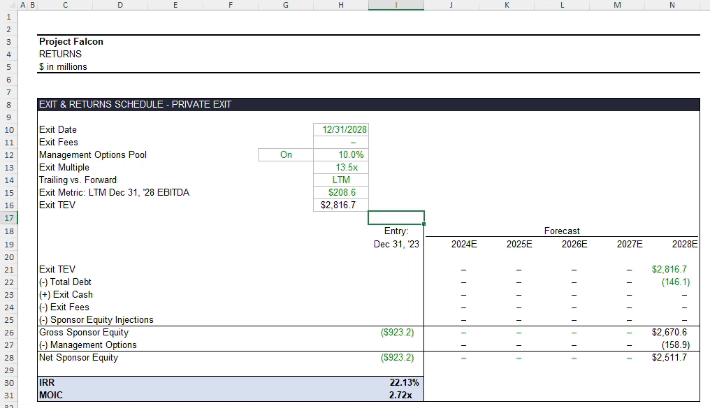Viewport: 710px width, 408px height.
Task: Click the column I header
Action: point(396,5)
